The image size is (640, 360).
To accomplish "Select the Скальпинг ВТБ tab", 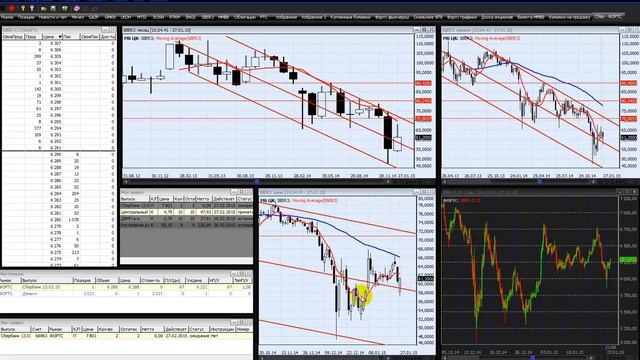I will coord(428,17).
